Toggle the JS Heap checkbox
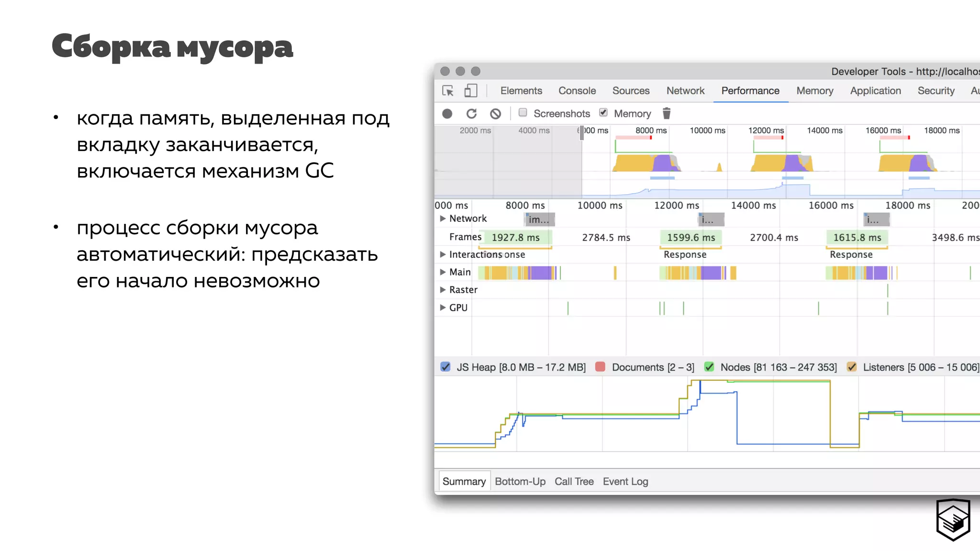Image resolution: width=980 pixels, height=551 pixels. [445, 367]
